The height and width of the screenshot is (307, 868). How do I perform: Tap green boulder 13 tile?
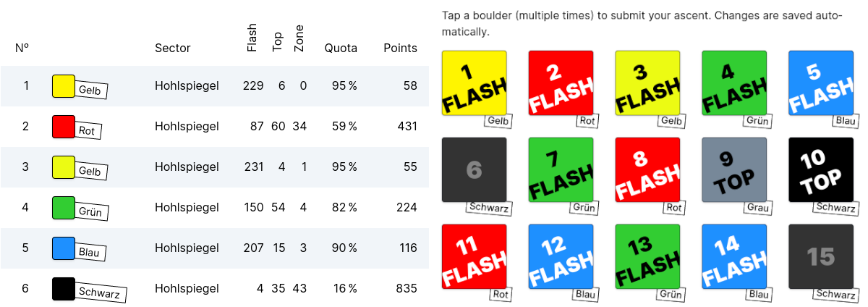pyautogui.click(x=647, y=256)
